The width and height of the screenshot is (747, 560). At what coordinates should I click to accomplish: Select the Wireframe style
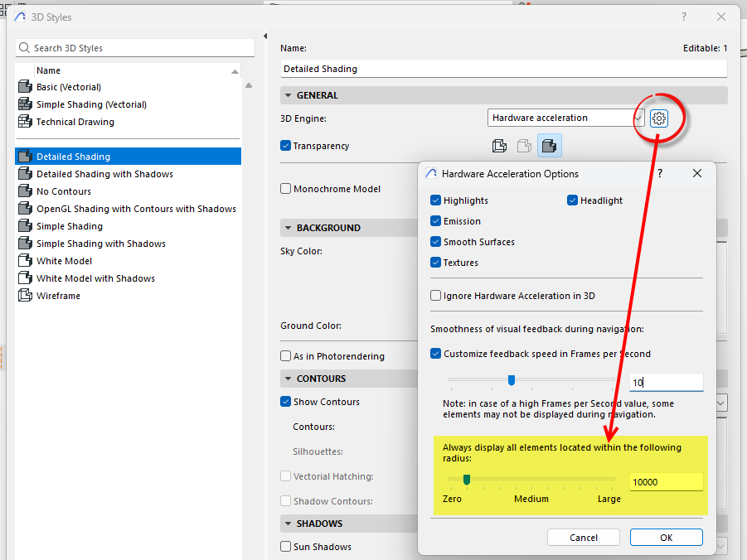pos(129,296)
